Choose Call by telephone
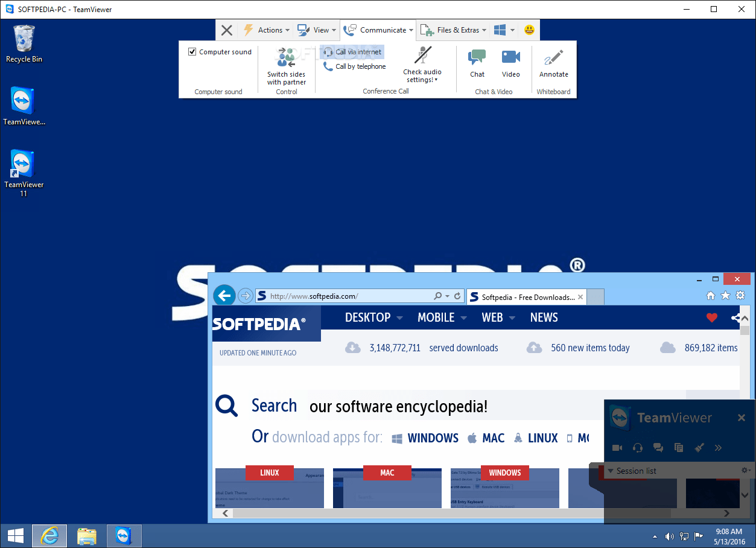Screen dimensions: 756x548 (354, 66)
